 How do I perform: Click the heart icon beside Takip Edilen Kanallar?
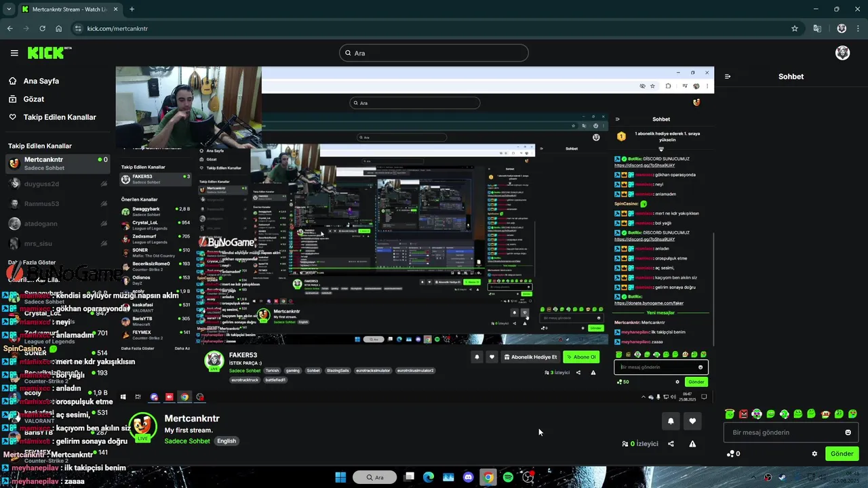tap(12, 117)
